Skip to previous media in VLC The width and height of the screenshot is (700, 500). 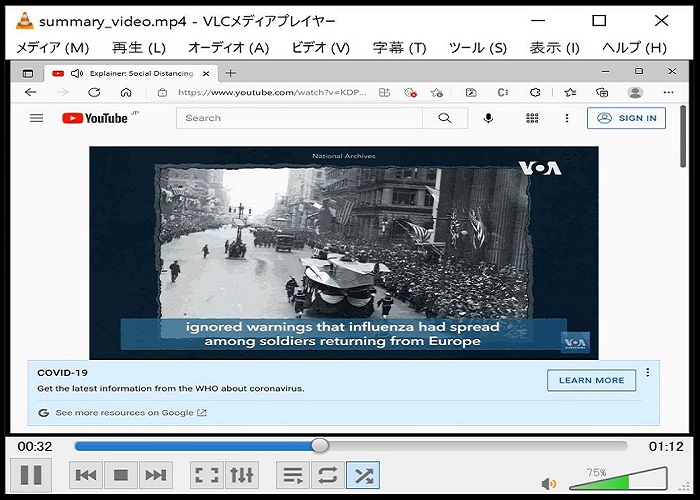tap(86, 475)
